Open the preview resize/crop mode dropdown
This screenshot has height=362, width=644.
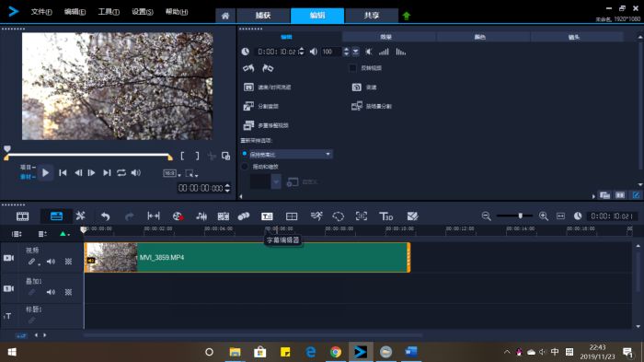[x=191, y=173]
